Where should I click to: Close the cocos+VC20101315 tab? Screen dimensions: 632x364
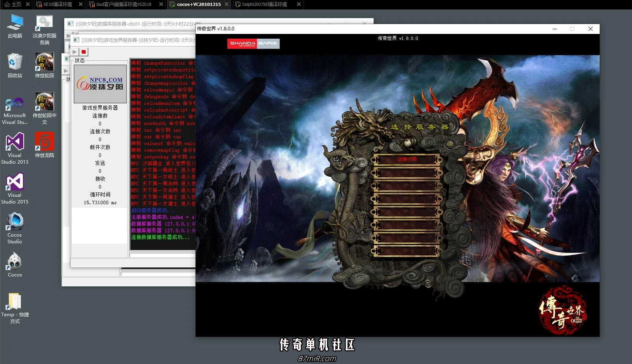coord(226,4)
